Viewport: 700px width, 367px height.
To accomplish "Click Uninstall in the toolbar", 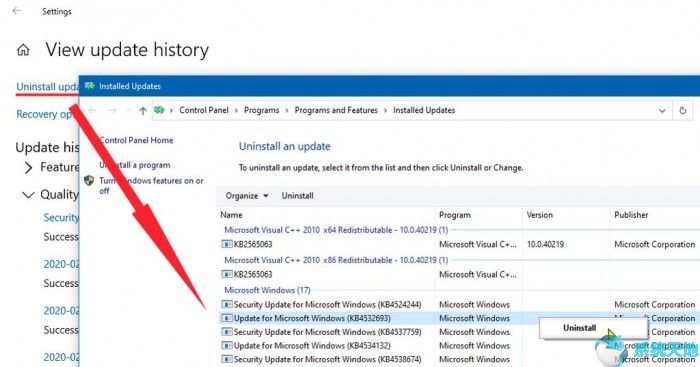I will [x=297, y=196].
